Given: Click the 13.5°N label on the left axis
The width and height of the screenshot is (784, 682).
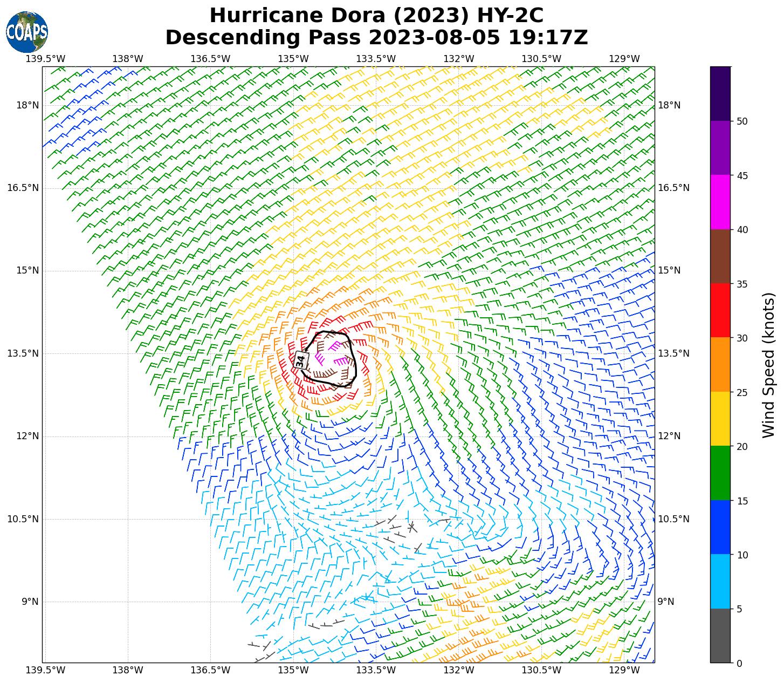Looking at the screenshot, I should [x=23, y=353].
